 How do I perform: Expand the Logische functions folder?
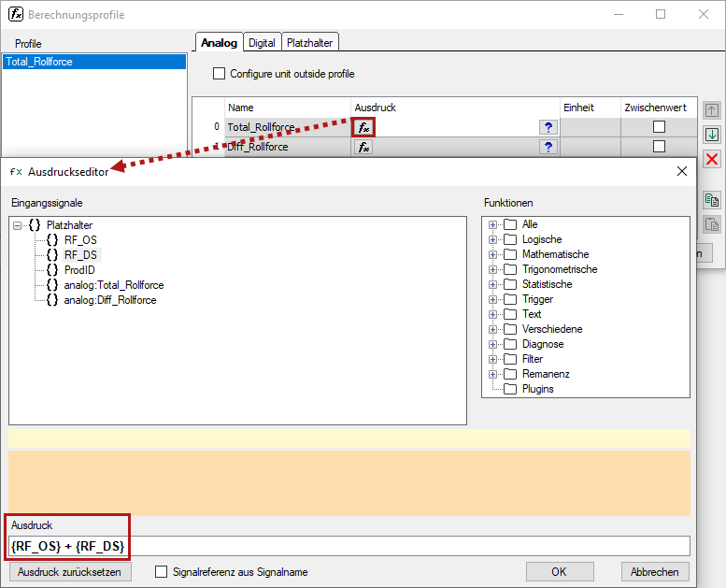click(x=492, y=239)
